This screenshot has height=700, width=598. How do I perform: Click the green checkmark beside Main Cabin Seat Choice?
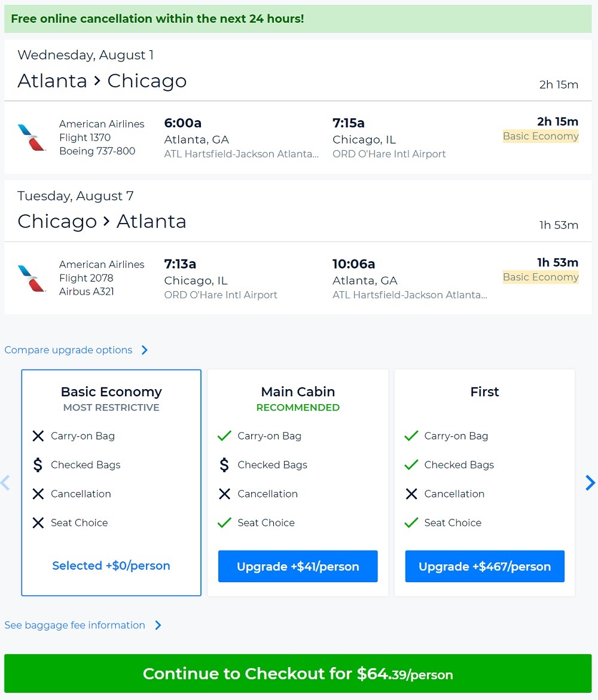point(224,523)
